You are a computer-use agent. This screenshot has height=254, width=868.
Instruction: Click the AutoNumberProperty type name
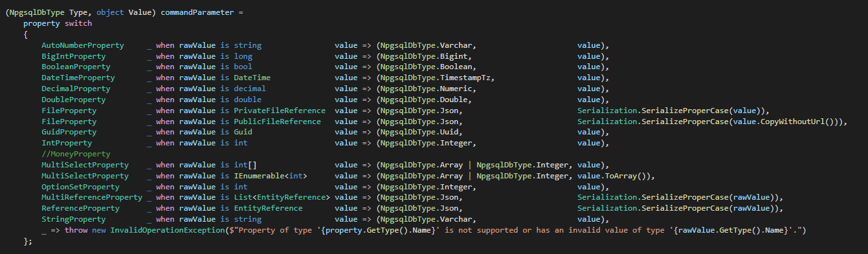(83, 45)
